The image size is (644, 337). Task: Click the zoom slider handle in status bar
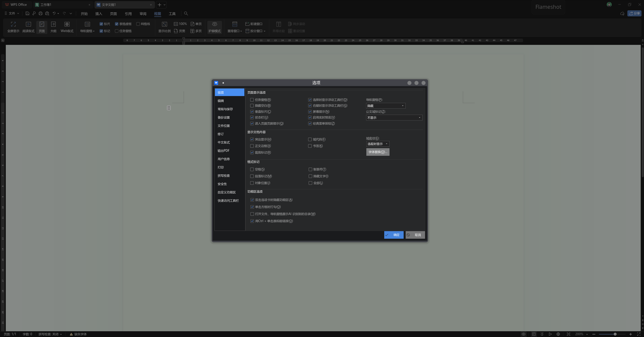pyautogui.click(x=615, y=334)
